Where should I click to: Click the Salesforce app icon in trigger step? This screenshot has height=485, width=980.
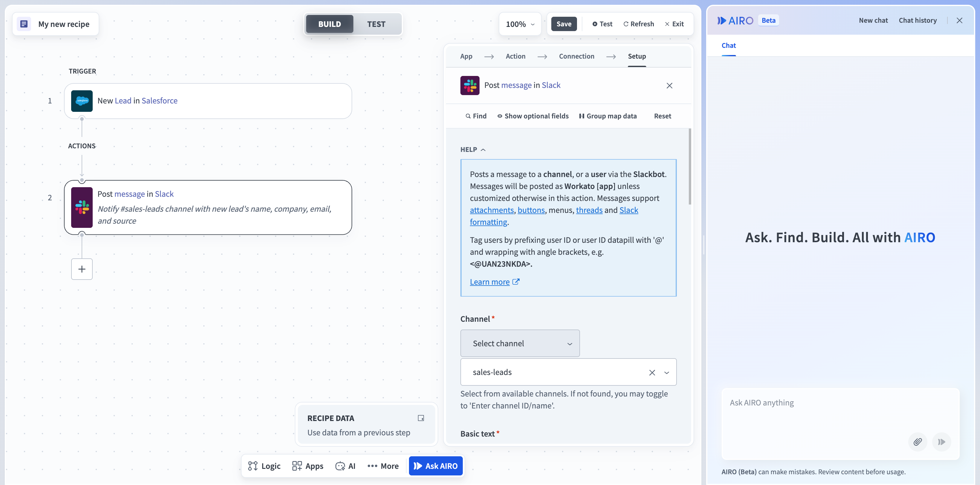[82, 101]
